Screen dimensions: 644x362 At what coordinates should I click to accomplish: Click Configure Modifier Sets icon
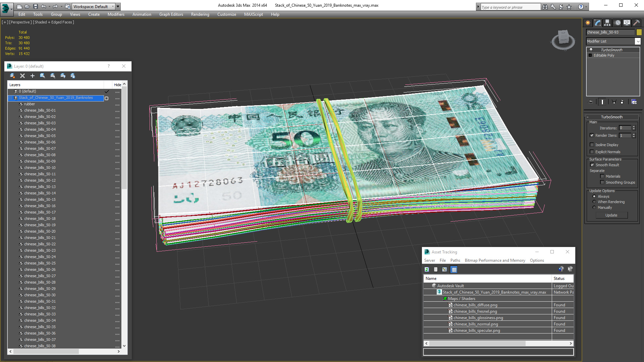pyautogui.click(x=634, y=102)
